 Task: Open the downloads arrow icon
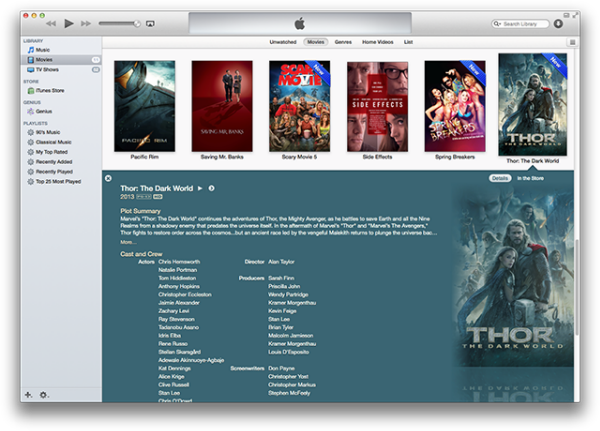pos(558,24)
